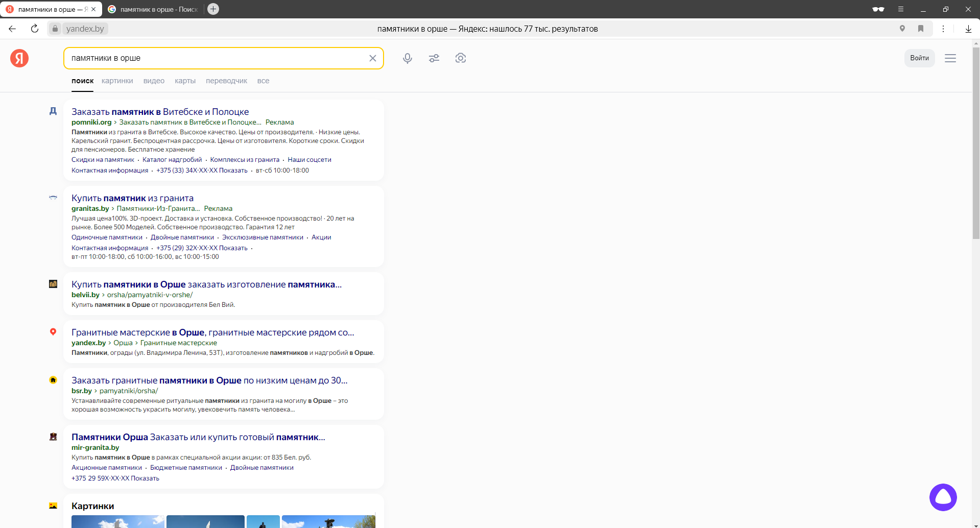Open 'Купить памятник из гранита' result

tap(133, 198)
